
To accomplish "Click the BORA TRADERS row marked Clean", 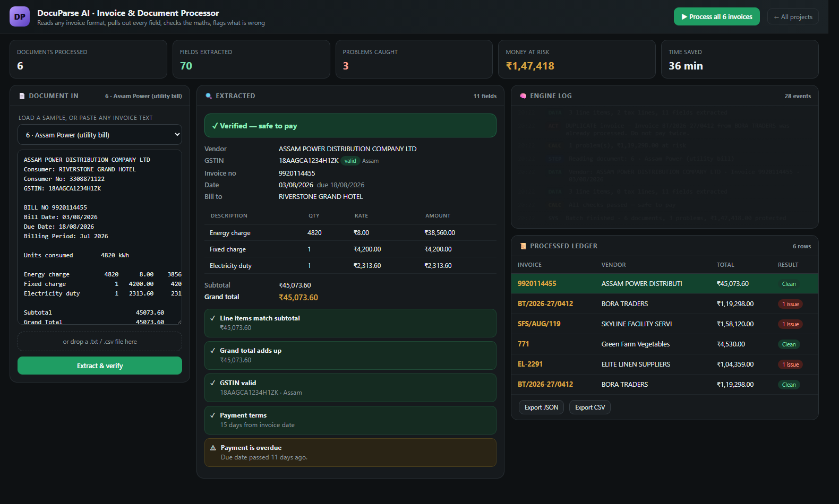I will [664, 385].
